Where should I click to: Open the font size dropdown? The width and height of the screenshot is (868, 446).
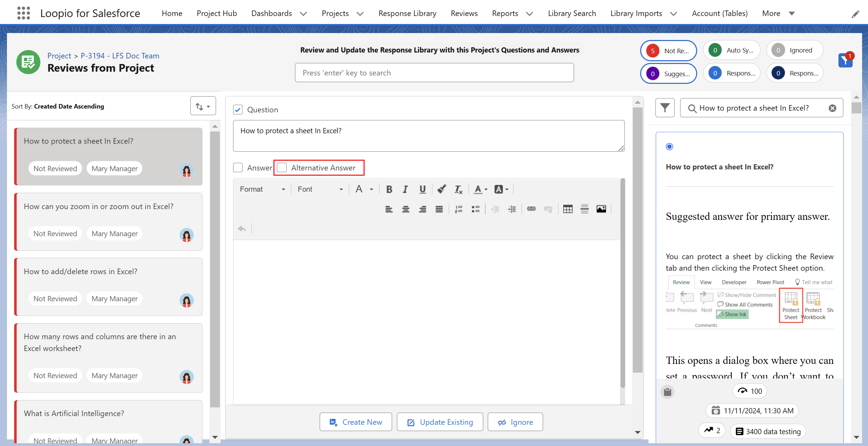tap(364, 189)
